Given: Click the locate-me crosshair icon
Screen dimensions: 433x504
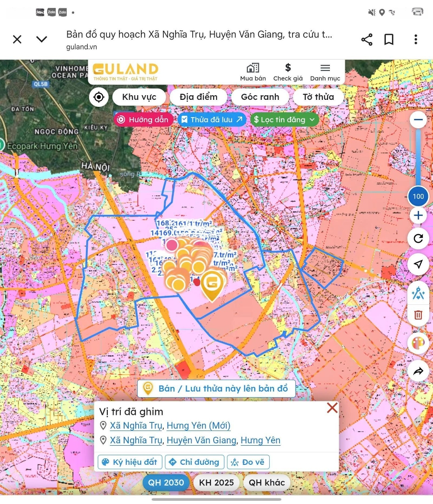Looking at the screenshot, I should point(99,97).
